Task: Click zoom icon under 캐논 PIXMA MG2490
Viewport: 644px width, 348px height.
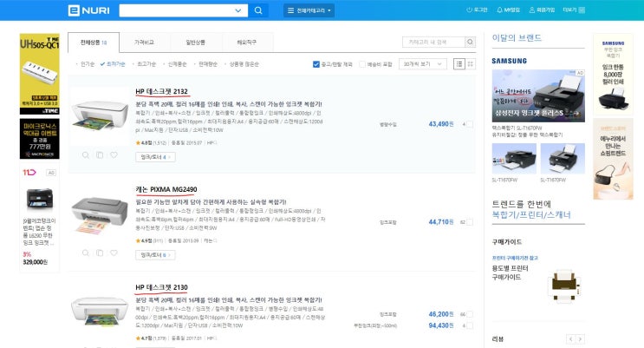Action: pyautogui.click(x=86, y=253)
